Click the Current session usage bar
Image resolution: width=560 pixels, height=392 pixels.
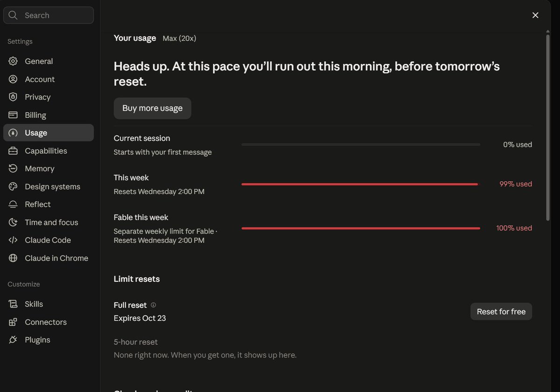pos(361,144)
